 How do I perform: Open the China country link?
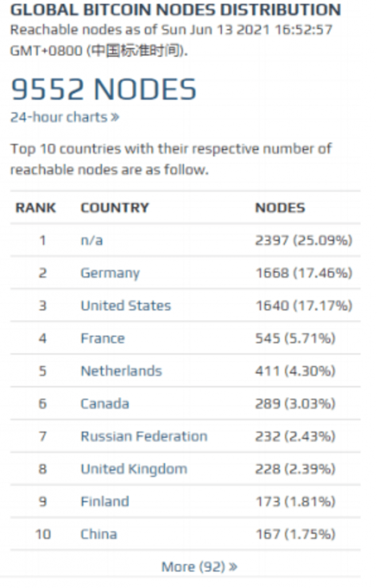[98, 534]
